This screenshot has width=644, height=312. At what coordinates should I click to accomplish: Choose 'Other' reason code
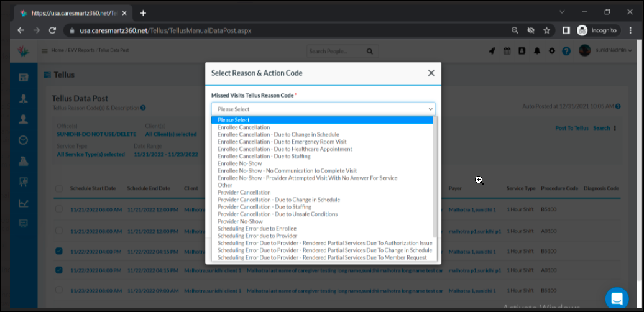[x=224, y=185]
